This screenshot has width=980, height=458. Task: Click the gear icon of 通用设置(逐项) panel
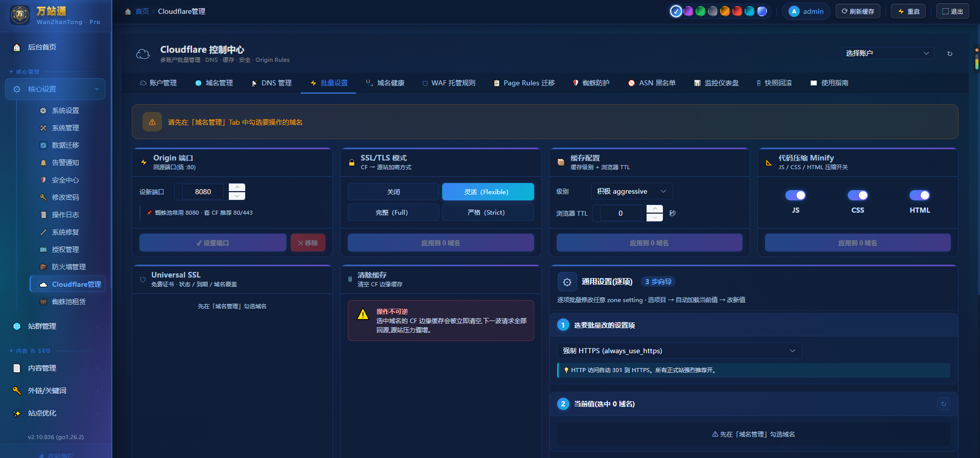tap(567, 282)
